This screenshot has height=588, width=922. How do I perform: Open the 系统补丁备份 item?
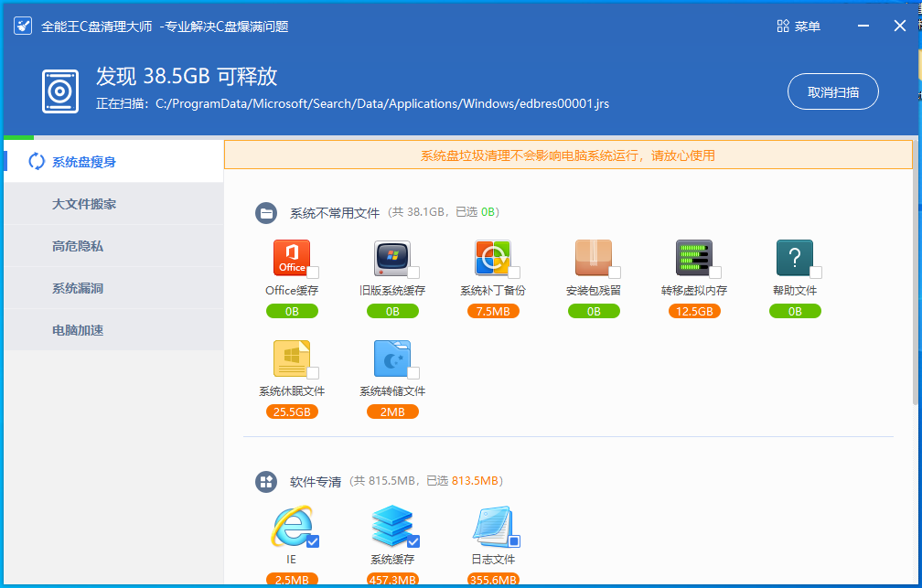[x=493, y=258]
